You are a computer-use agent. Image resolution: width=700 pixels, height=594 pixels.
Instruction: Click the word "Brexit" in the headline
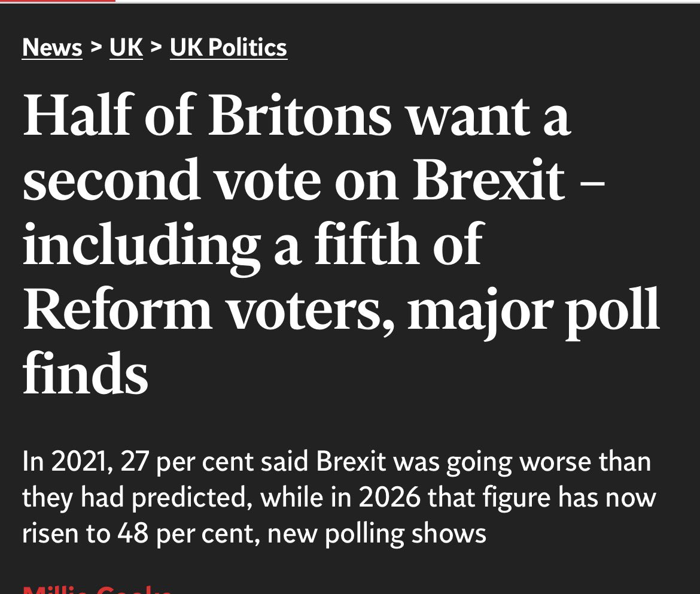coord(489,180)
